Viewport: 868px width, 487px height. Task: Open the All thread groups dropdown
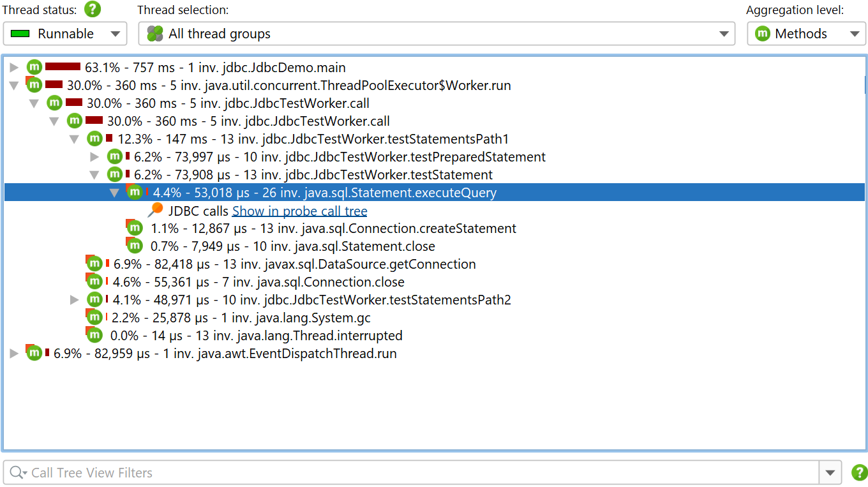(438, 34)
